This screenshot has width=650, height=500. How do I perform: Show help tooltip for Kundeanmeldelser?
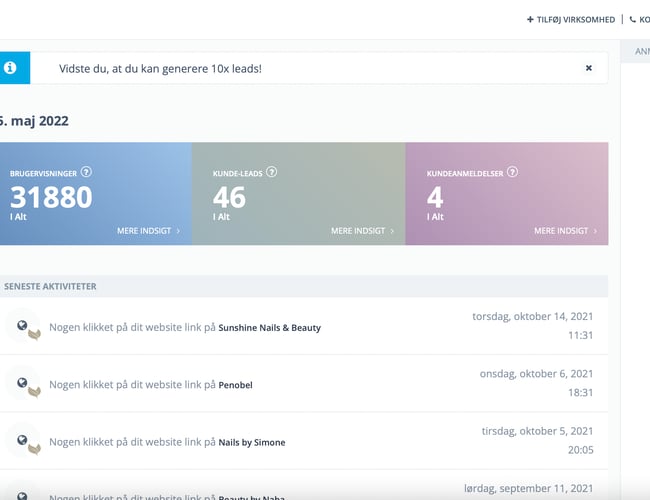[x=512, y=172]
